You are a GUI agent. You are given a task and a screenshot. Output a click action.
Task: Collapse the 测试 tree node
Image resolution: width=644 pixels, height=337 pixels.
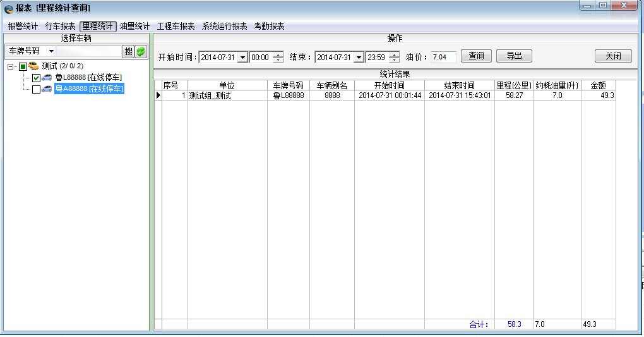(x=11, y=66)
